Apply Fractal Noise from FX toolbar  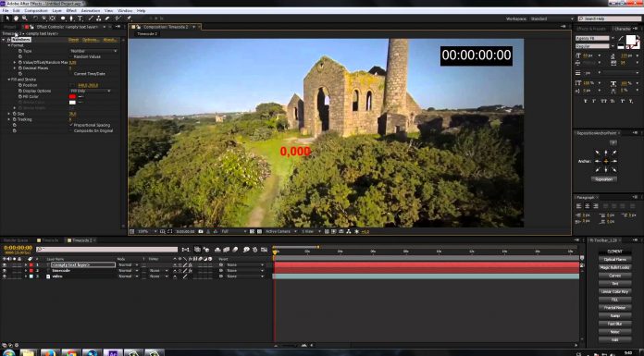[x=614, y=308]
